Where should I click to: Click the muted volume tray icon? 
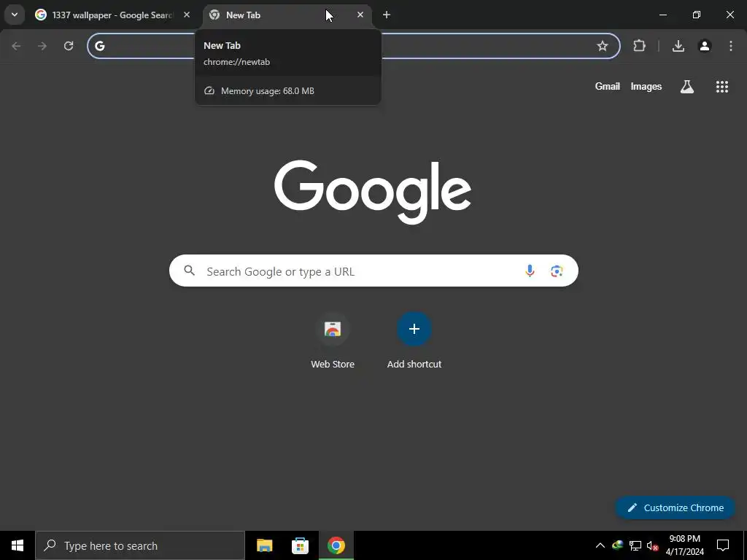point(653,545)
